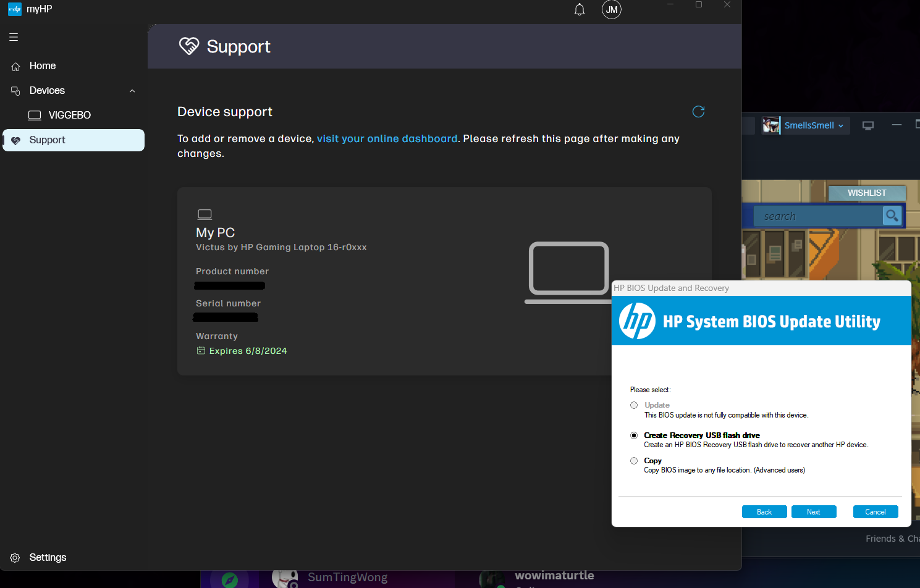The height and width of the screenshot is (588, 920).
Task: Open the SmellsSmell account dropdown in Steam
Action: [814, 125]
